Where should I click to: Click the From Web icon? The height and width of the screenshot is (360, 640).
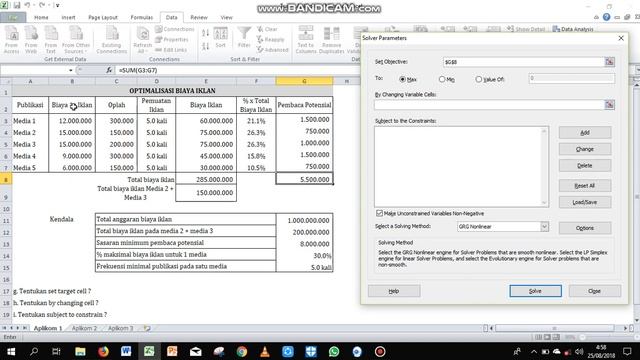coord(31,39)
